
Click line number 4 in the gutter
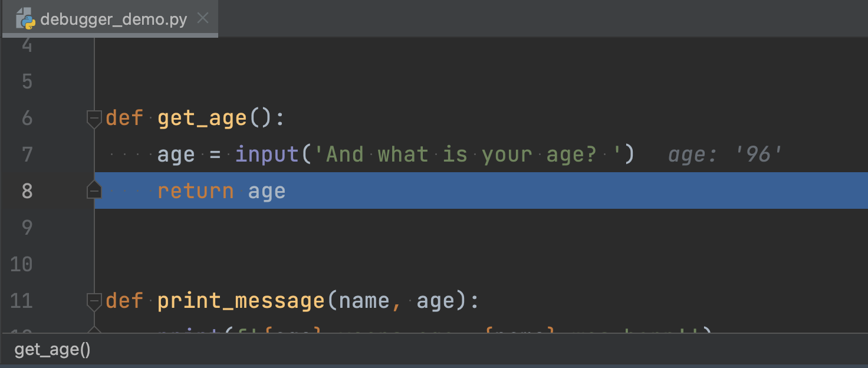click(27, 44)
